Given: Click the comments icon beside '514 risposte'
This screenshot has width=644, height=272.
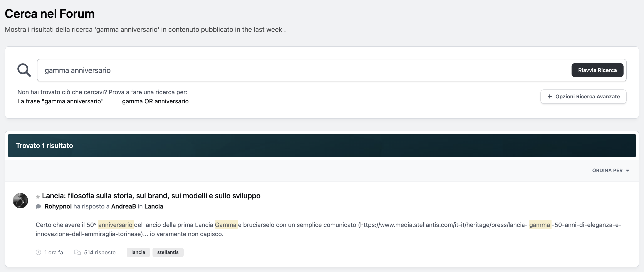Looking at the screenshot, I should 77,252.
